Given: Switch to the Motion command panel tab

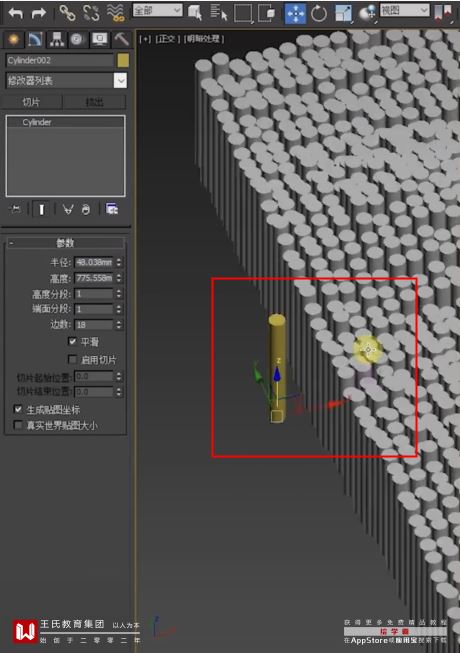Looking at the screenshot, I should (77, 40).
